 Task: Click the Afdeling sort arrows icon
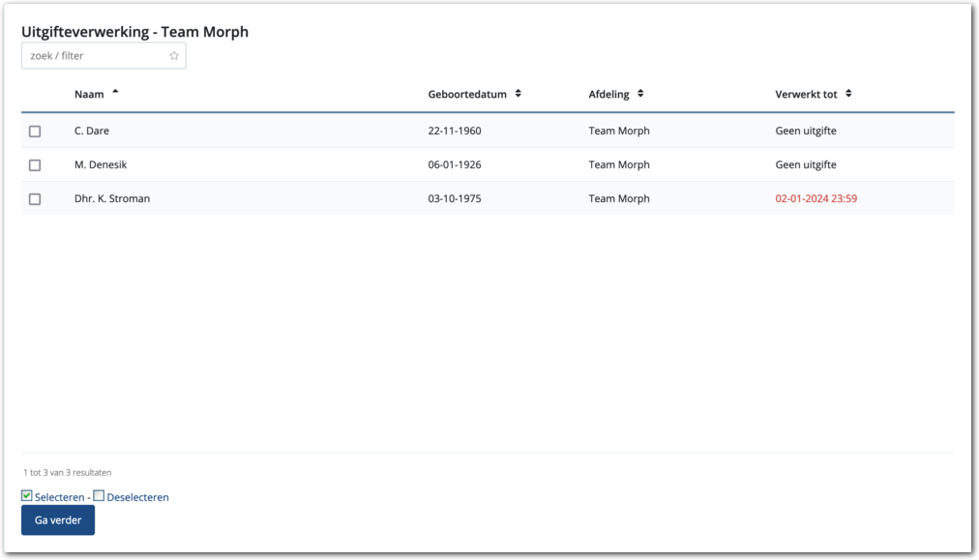pos(640,94)
